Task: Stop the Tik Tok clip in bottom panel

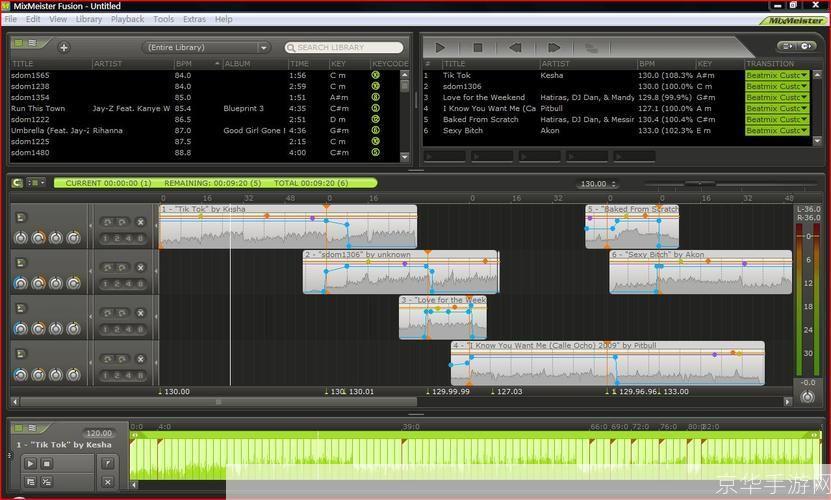Action: point(47,464)
